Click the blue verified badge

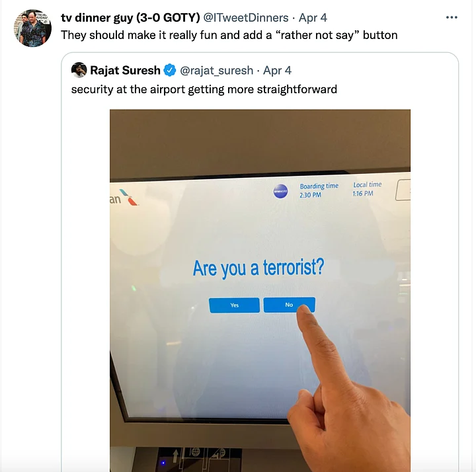pyautogui.click(x=170, y=70)
